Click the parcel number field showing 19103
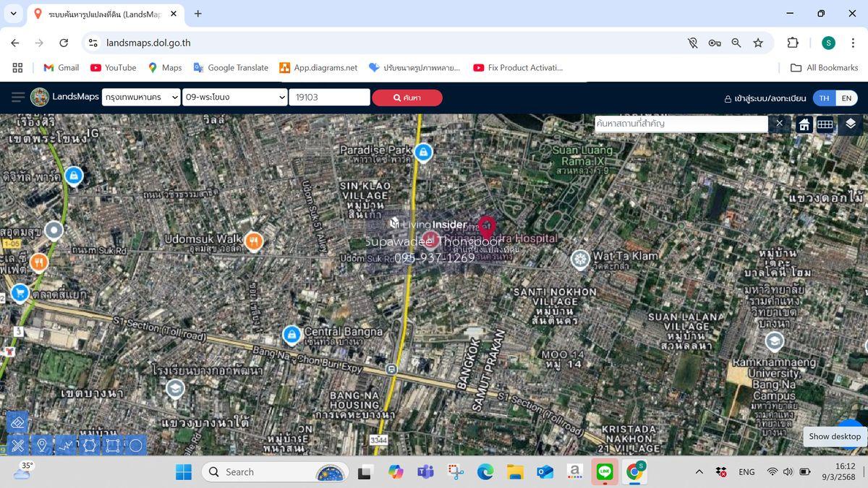The image size is (868, 488). pyautogui.click(x=329, y=97)
